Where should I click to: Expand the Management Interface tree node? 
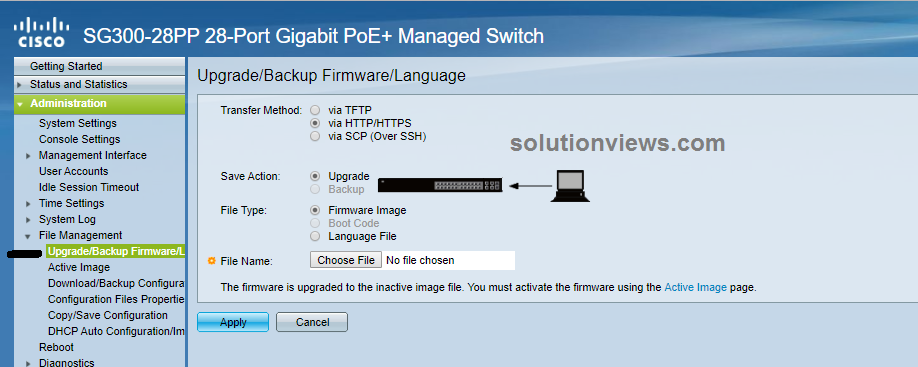[28, 156]
